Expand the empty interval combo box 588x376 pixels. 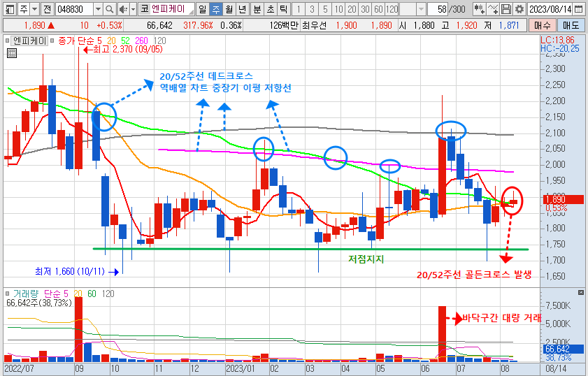click(421, 9)
